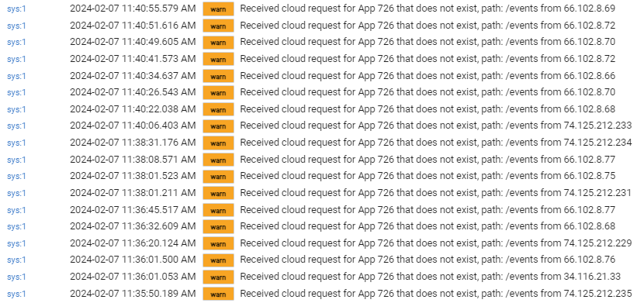Click warn badge on 11:40:51.616 AM entry
The image size is (644, 303).
click(x=218, y=26)
